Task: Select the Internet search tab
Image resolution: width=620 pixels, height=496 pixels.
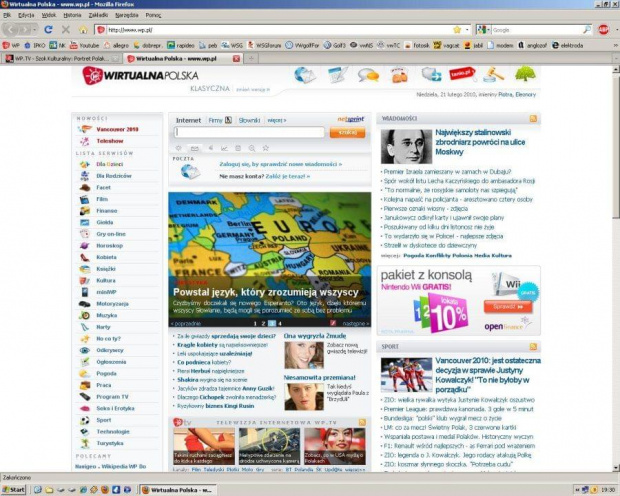Action: (188, 120)
